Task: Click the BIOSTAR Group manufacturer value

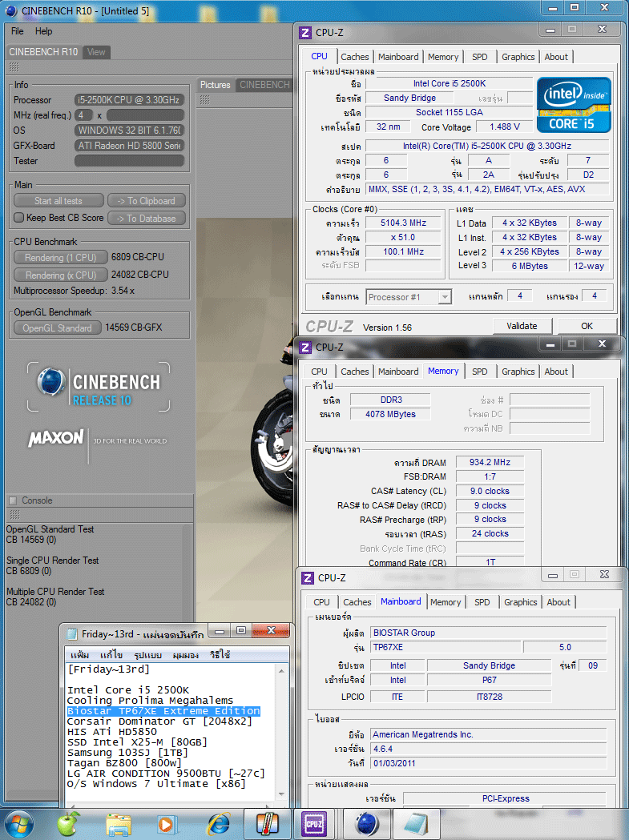Action: (x=489, y=633)
